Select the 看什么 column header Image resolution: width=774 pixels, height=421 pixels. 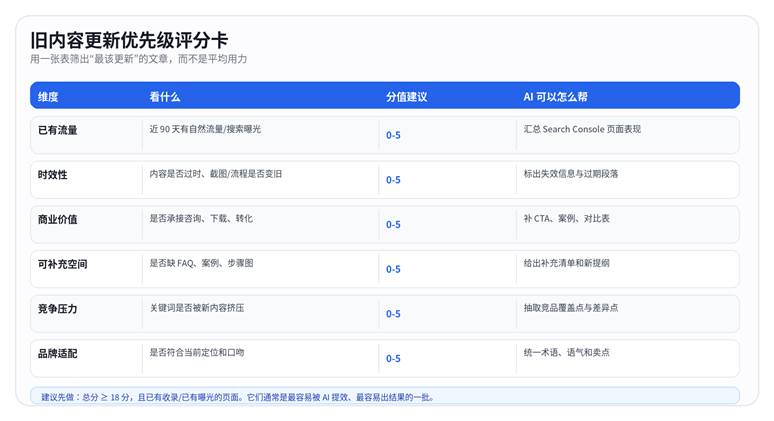coord(165,97)
